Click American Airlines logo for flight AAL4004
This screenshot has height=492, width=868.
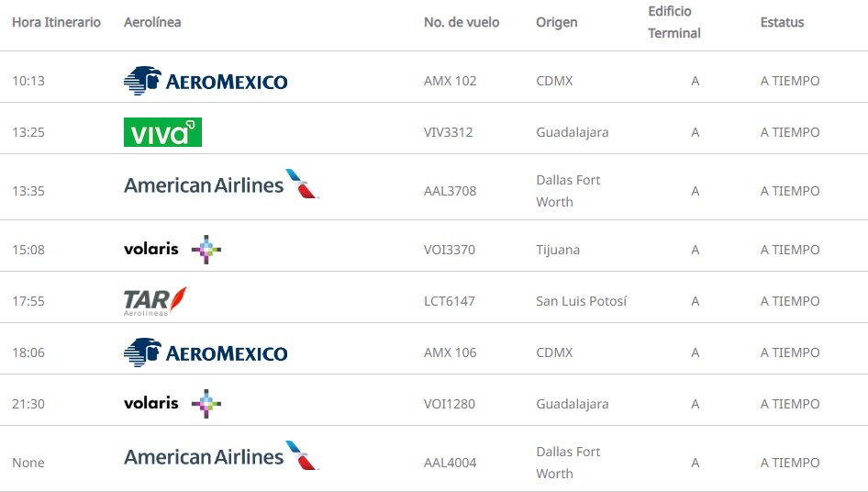[221, 456]
